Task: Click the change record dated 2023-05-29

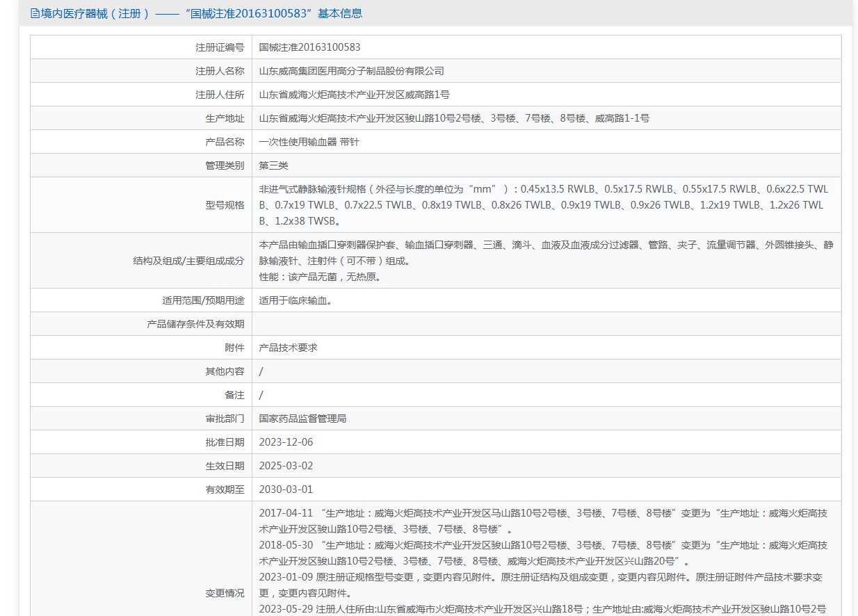Action: [x=542, y=609]
